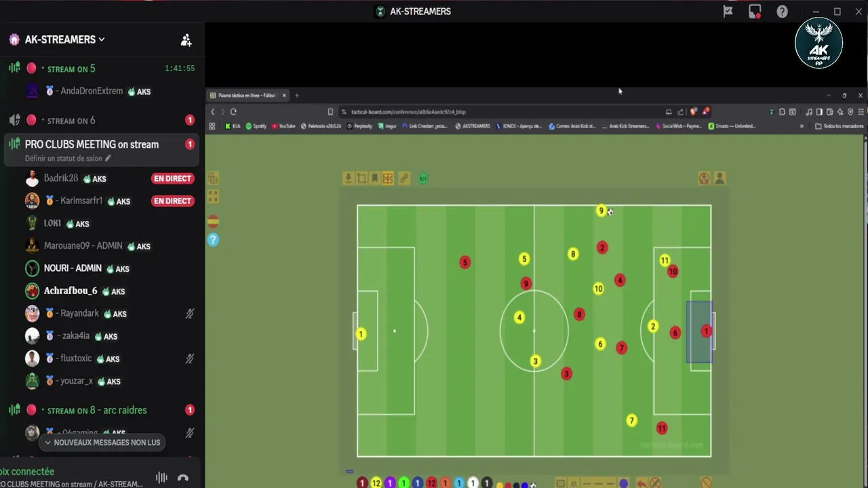868x488 pixels.
Task: Close the Pizarra táctica browser tab
Action: [284, 96]
